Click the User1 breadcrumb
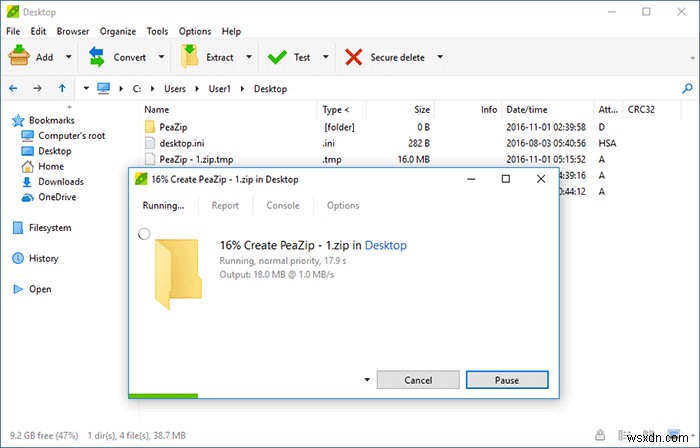 pos(220,89)
